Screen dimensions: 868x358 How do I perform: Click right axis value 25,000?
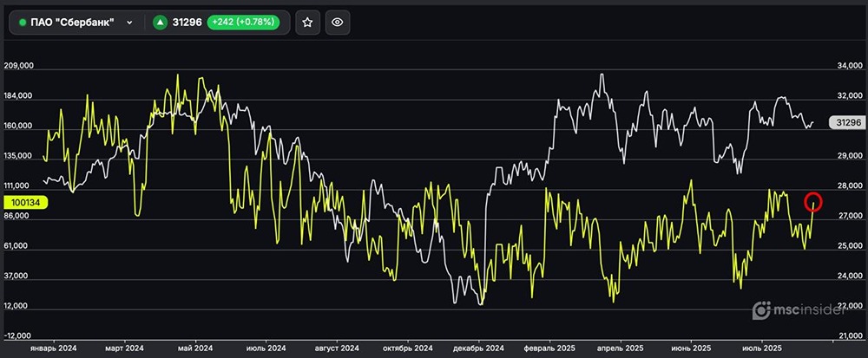849,246
